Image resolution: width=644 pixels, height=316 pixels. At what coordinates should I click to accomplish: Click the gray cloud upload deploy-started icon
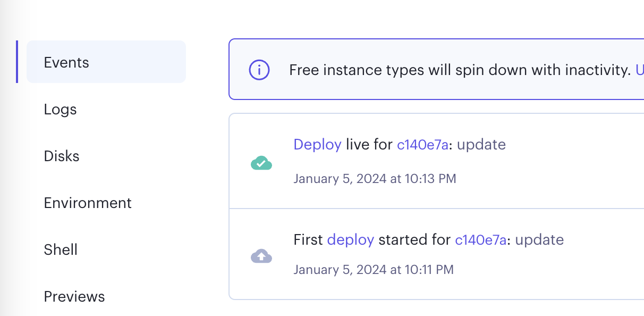[261, 257]
